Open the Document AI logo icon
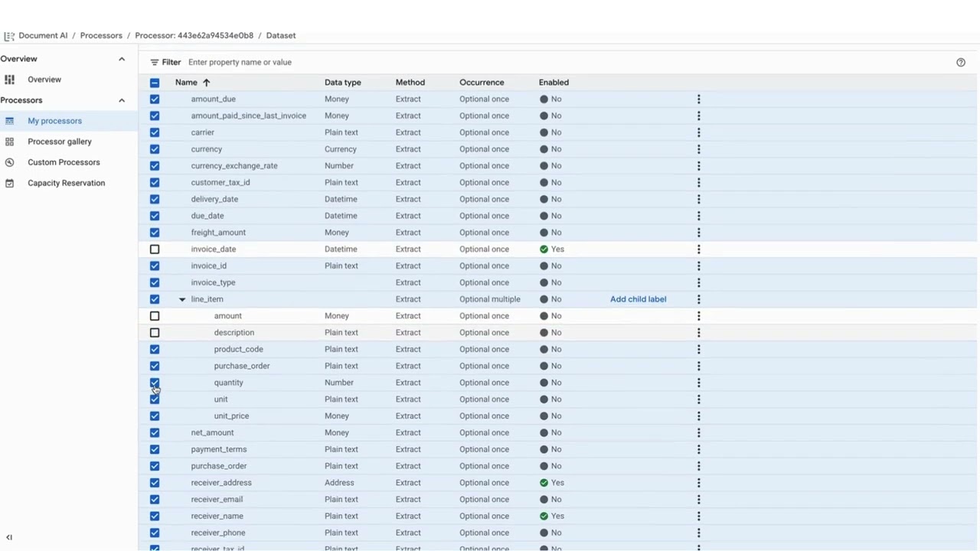Screen dimensions: 980x551 click(8, 36)
